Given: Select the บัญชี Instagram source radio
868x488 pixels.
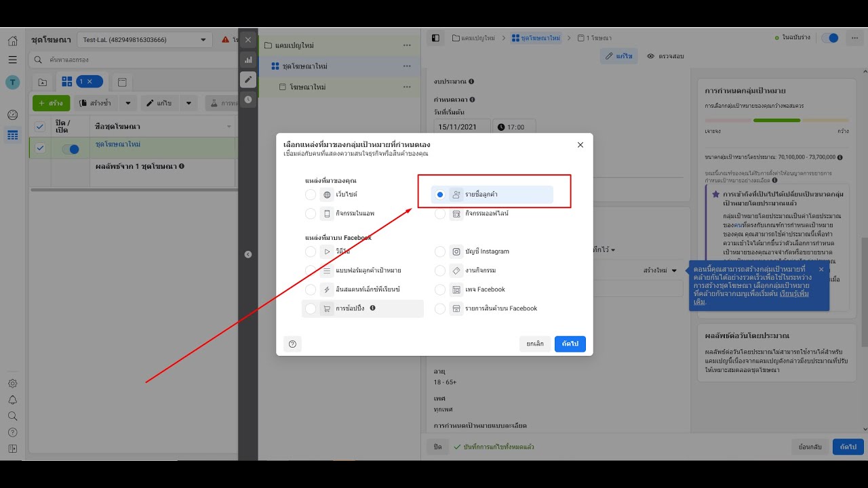Looking at the screenshot, I should [x=440, y=251].
